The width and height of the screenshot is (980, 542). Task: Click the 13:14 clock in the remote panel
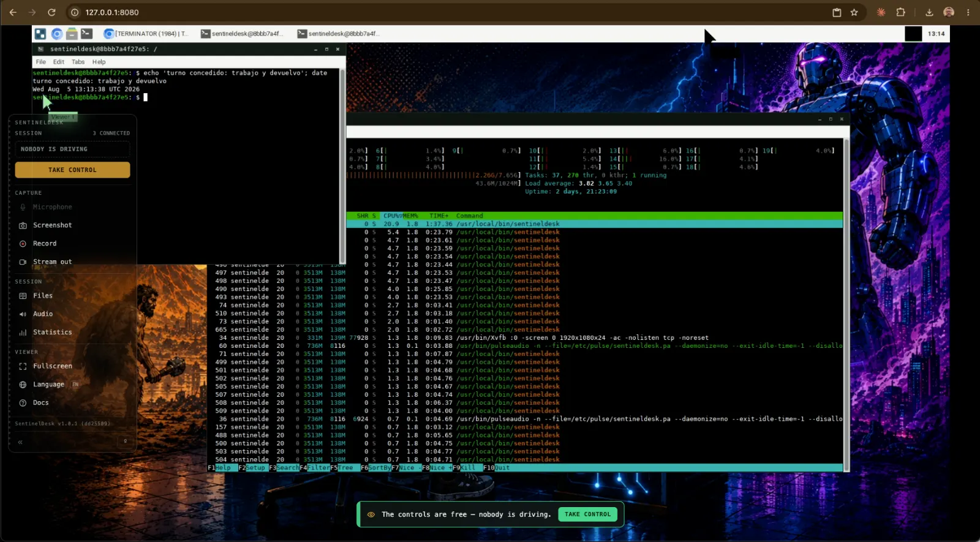coord(936,34)
